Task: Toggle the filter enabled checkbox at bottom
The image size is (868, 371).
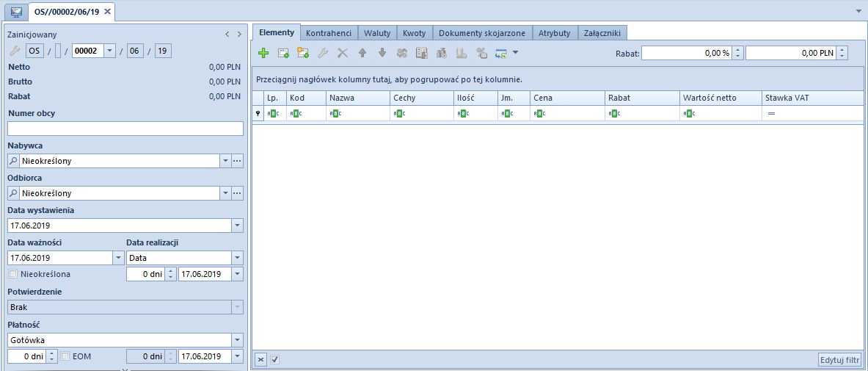Action: [x=274, y=359]
